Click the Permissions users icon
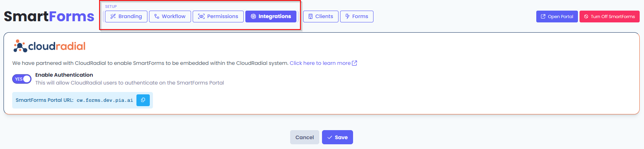 coord(201,17)
